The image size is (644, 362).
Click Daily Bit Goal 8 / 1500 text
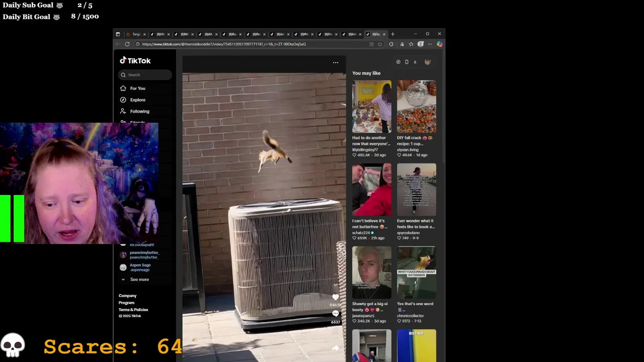[51, 17]
